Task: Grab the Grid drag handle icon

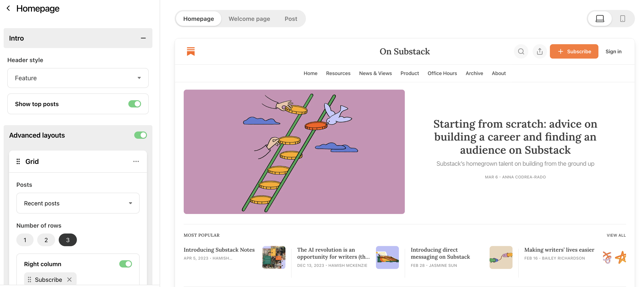Action: pos(18,161)
